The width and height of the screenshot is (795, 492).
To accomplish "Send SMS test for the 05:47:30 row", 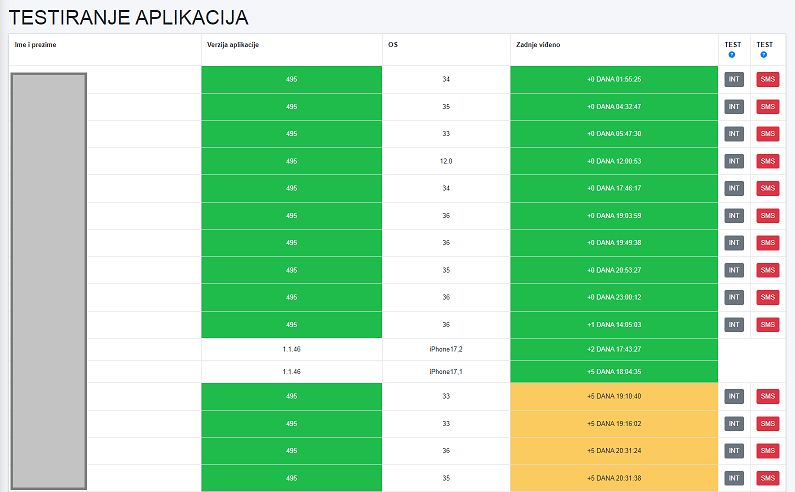I will coord(767,133).
